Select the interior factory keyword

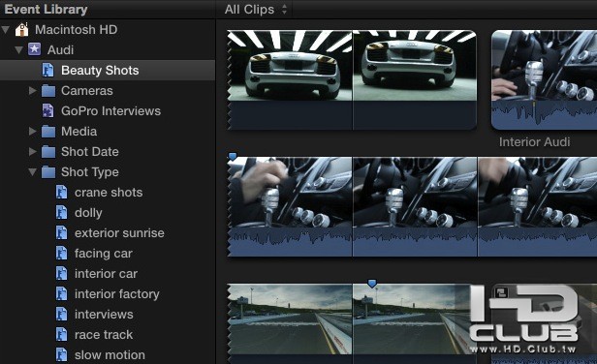117,294
